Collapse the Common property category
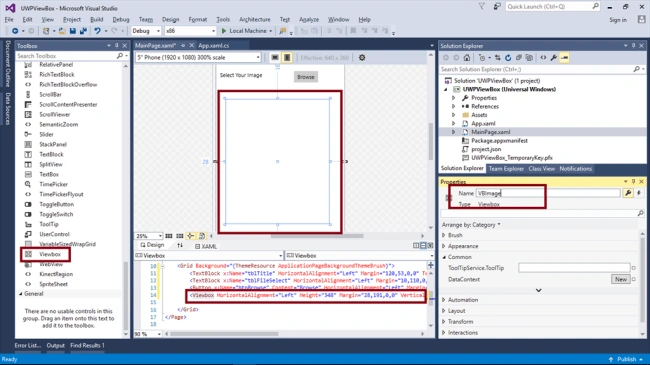650x365 pixels. click(444, 257)
